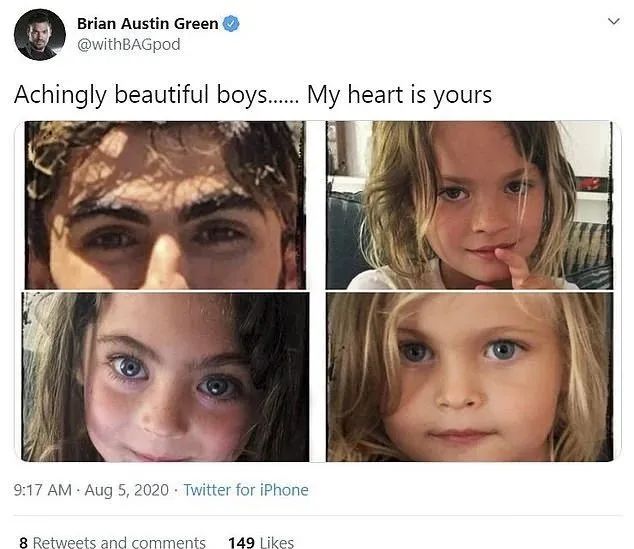Open bottom-right photo of blonde child
Screen dimensions: 634x549
(x=469, y=377)
